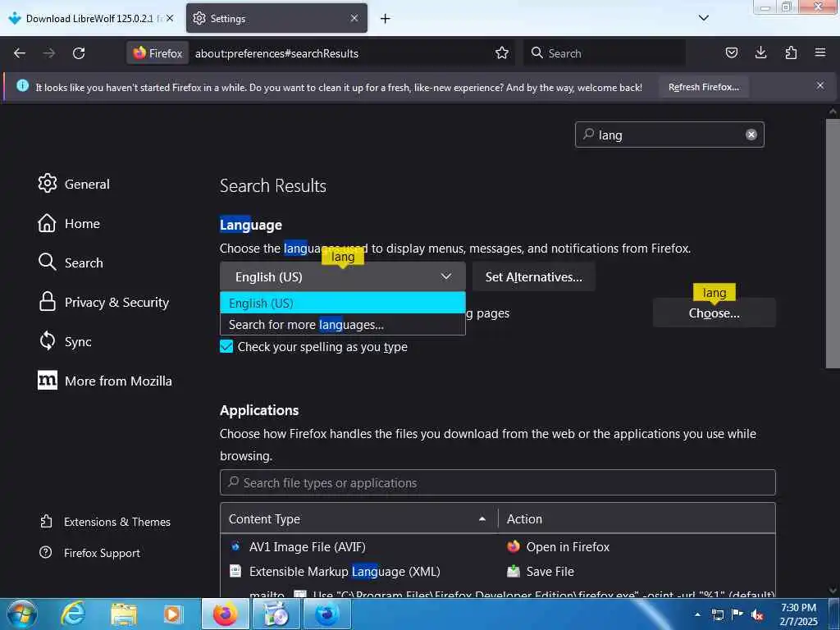
Task: Close the Download LibreWolf tab
Action: click(170, 18)
